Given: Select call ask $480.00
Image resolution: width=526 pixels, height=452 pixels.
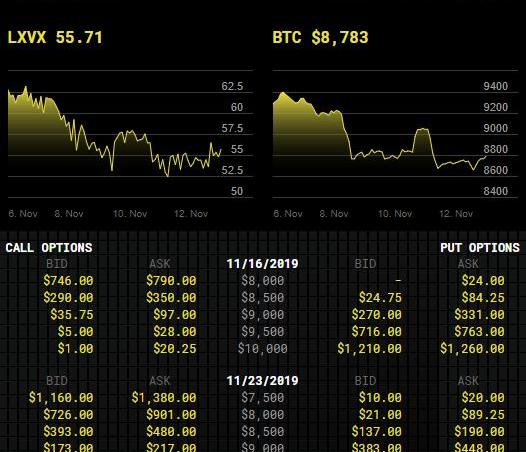Looking at the screenshot, I should tap(171, 432).
